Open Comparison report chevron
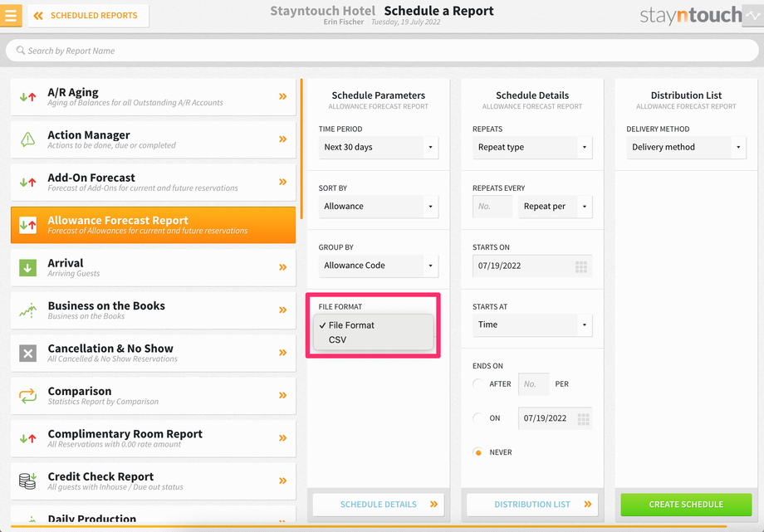This screenshot has height=532, width=764. pyautogui.click(x=282, y=395)
